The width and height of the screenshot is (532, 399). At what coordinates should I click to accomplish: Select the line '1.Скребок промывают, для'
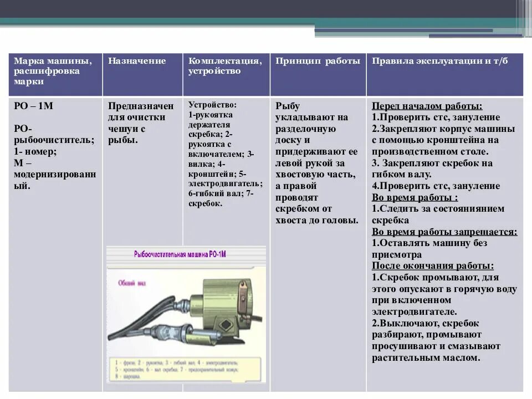[x=435, y=277]
